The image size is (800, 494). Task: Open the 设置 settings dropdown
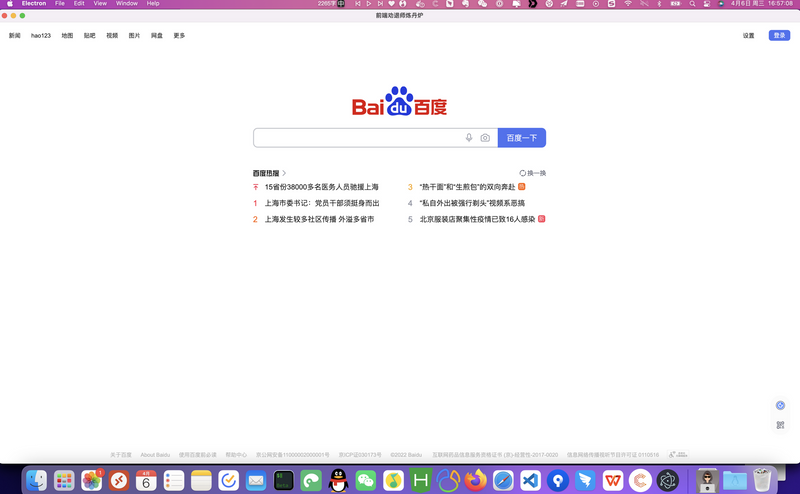(748, 36)
